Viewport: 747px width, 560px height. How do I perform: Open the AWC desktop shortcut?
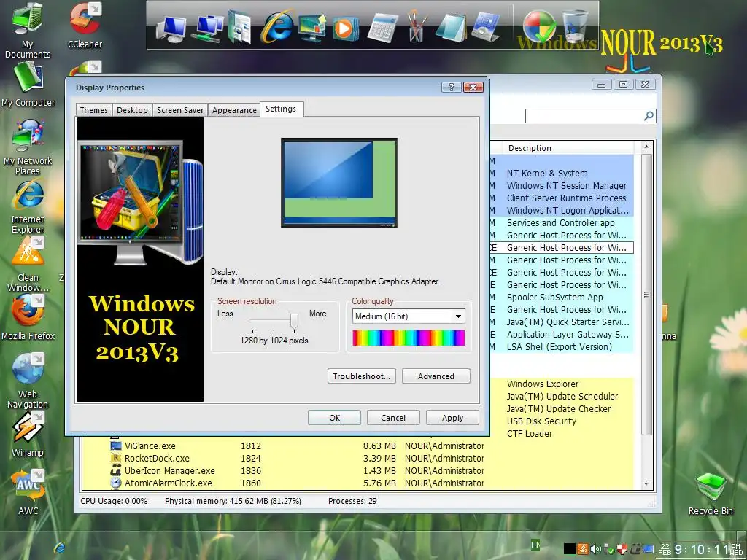(28, 492)
